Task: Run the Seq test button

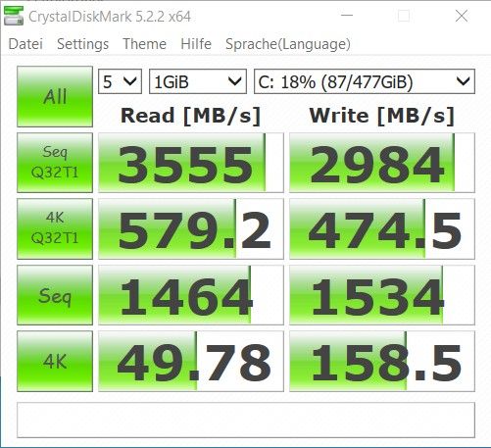Action: [x=55, y=295]
